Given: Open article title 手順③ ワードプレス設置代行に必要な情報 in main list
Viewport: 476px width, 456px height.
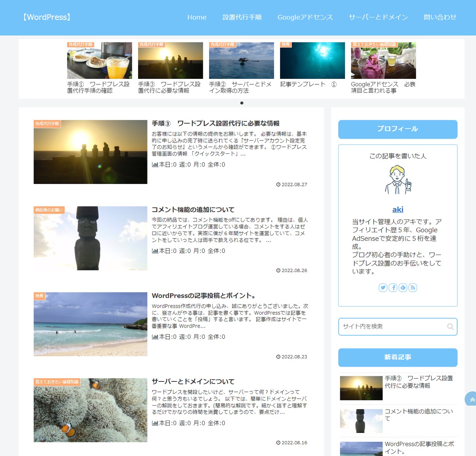Looking at the screenshot, I should [x=215, y=123].
